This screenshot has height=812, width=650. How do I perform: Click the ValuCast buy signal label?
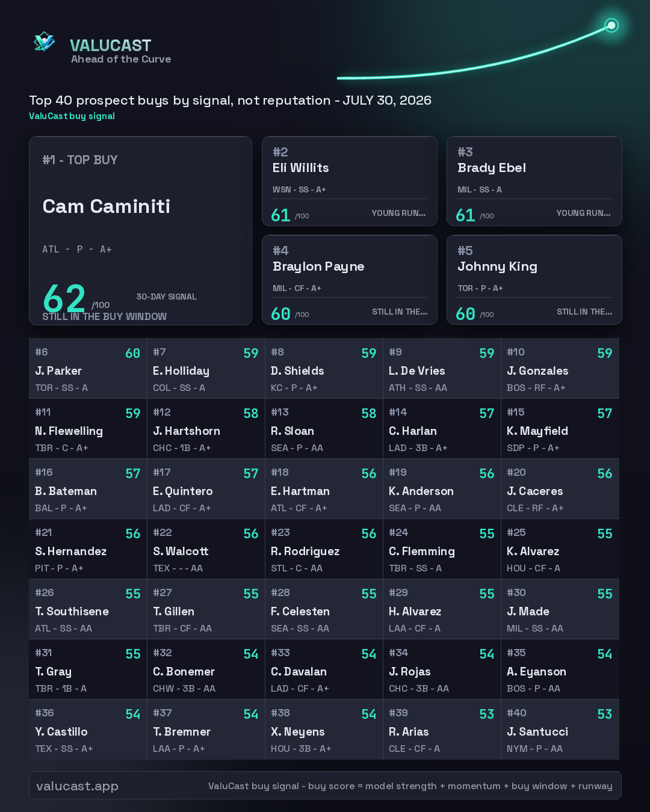tap(72, 116)
